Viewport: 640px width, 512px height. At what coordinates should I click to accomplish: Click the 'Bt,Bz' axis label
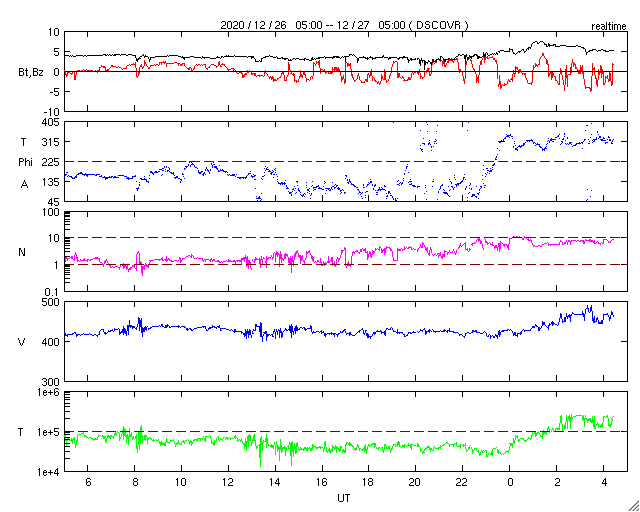point(31,73)
